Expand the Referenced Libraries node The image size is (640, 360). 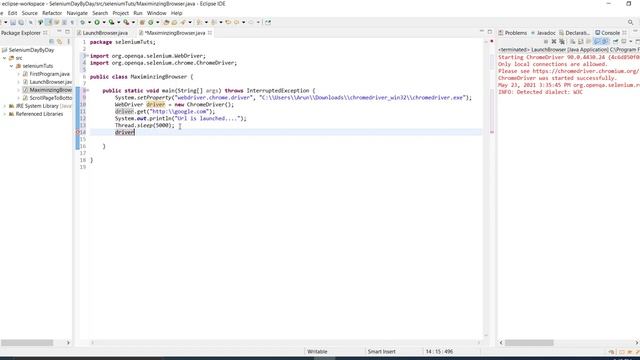click(4, 114)
